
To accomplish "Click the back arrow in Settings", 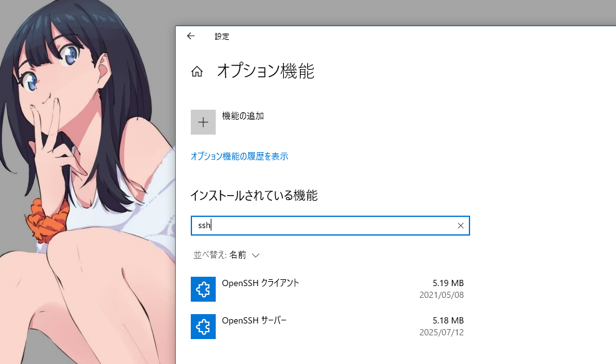I will [x=191, y=36].
